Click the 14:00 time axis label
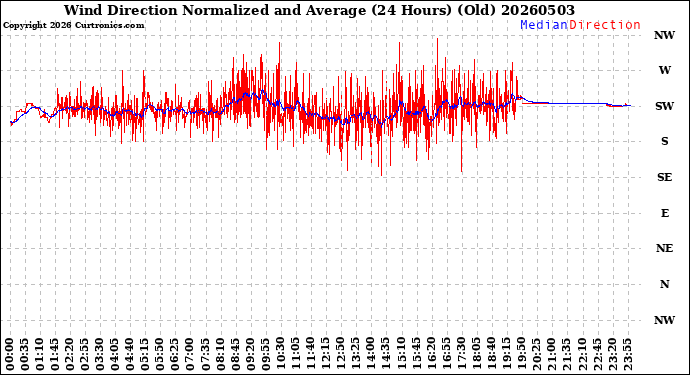 371,355
